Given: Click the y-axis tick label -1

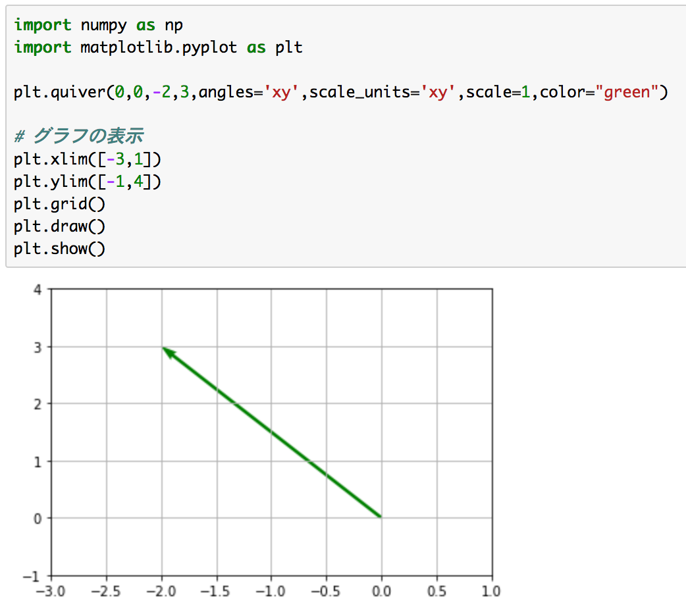Looking at the screenshot, I should [x=32, y=577].
